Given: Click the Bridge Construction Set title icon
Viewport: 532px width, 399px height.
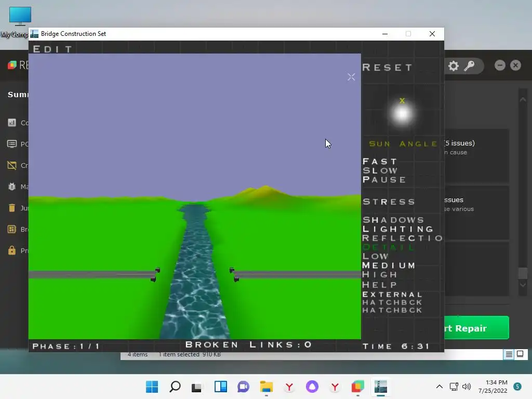Looking at the screenshot, I should [x=34, y=34].
